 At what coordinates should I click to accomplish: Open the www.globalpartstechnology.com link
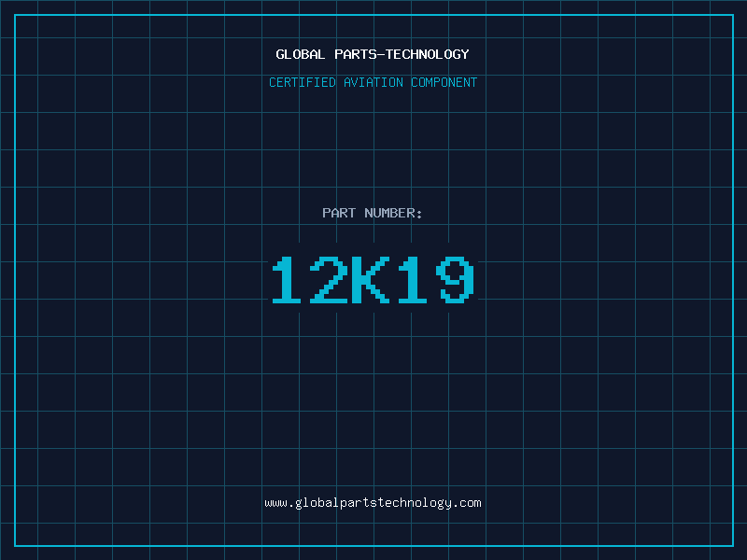[373, 503]
